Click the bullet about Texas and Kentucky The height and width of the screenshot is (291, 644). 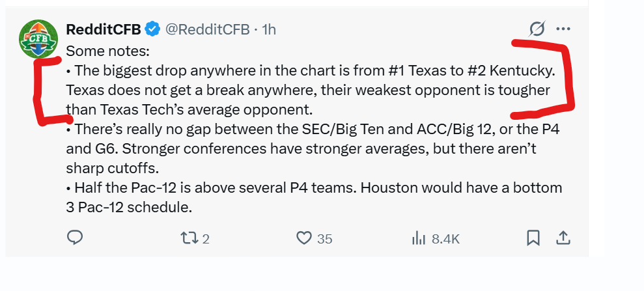coord(311,90)
